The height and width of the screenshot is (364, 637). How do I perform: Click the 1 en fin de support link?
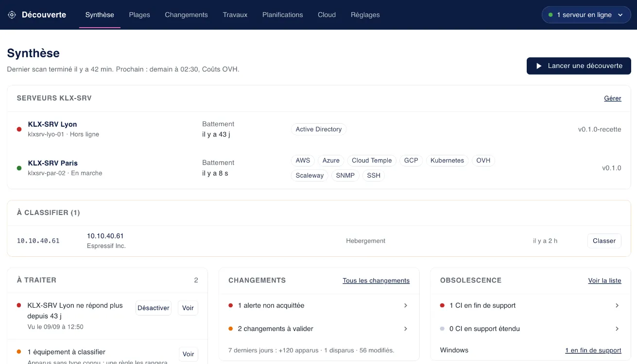pyautogui.click(x=593, y=350)
